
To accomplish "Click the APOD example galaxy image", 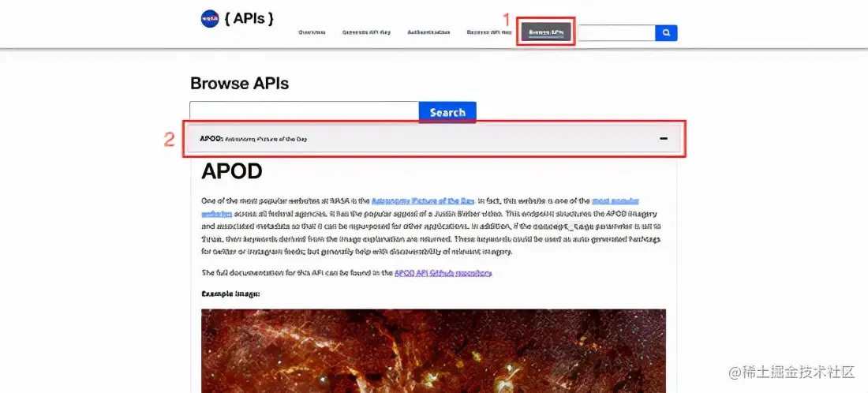I will point(433,351).
